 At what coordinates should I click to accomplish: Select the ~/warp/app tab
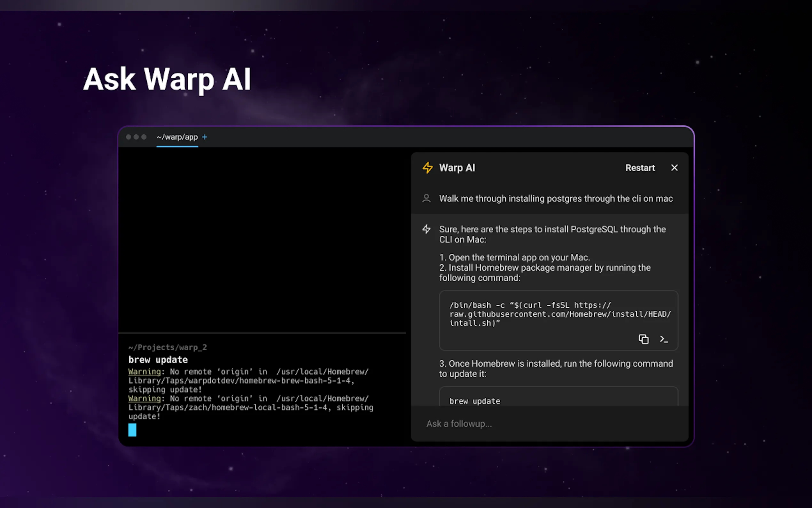(x=177, y=137)
